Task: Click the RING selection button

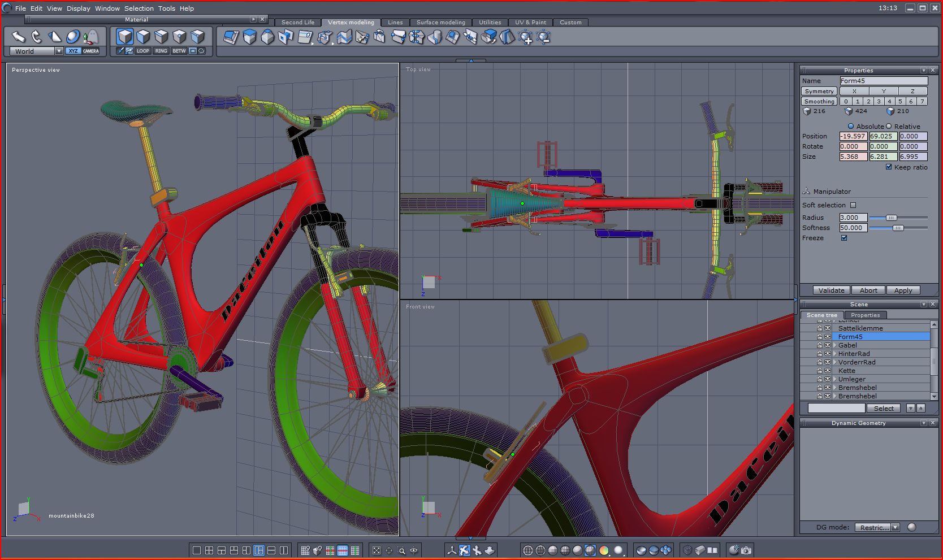Action: 161,51
